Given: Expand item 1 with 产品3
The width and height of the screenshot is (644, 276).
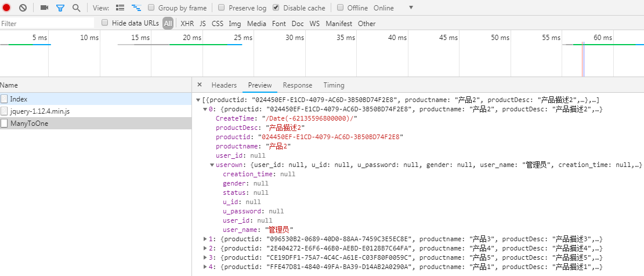Looking at the screenshot, I should click(x=205, y=239).
